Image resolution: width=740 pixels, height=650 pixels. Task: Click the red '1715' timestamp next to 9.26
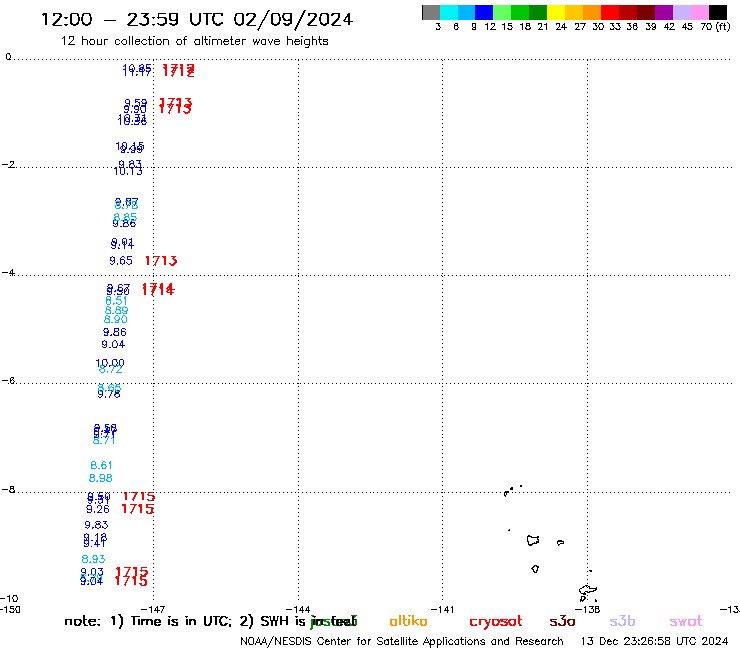(x=137, y=509)
